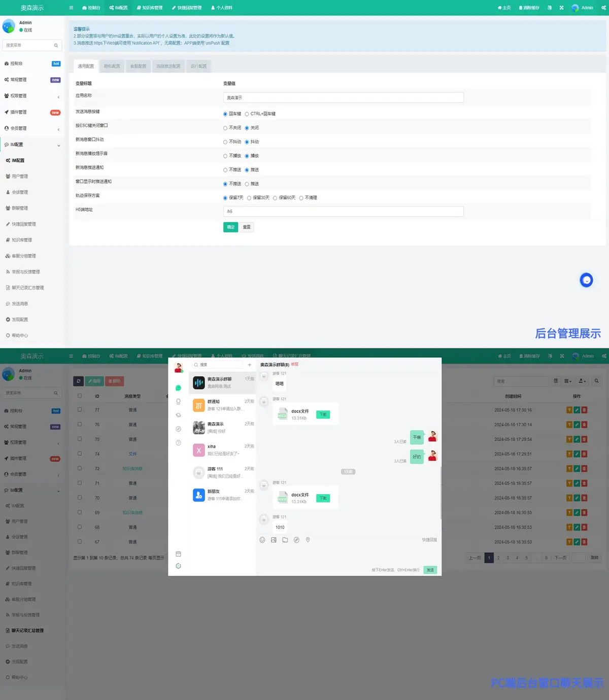Click the plus icon beside chat search

249,365
